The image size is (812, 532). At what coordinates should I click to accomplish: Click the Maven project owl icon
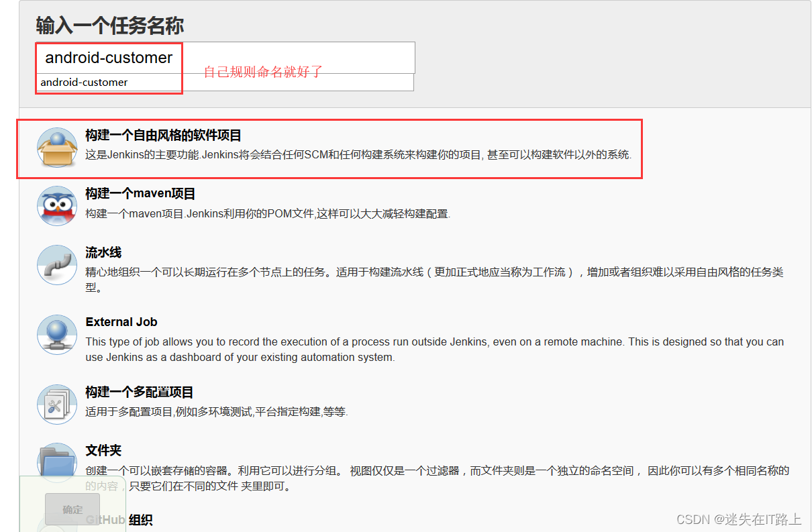57,206
